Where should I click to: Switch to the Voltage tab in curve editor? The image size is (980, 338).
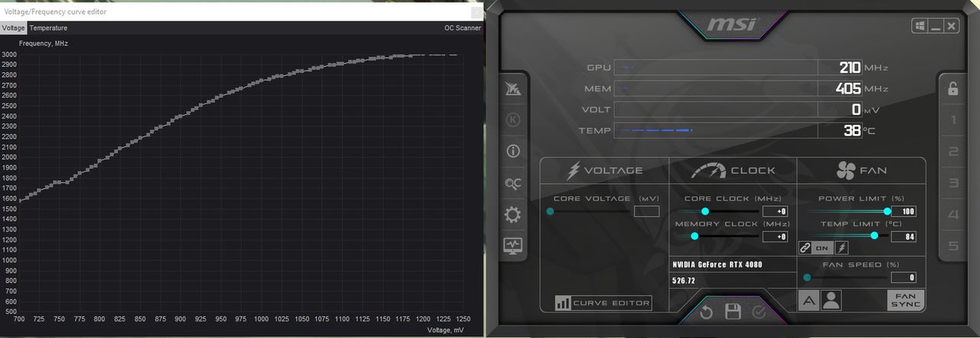point(14,28)
